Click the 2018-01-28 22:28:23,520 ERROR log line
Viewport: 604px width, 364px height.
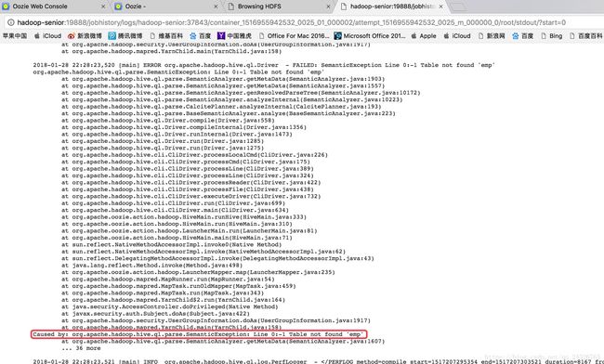pyautogui.click(x=264, y=65)
